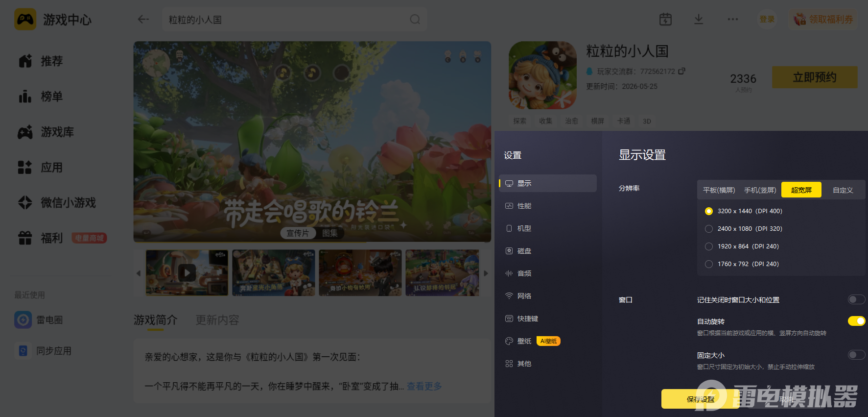
Task: Click the 登录 login button
Action: click(x=767, y=19)
